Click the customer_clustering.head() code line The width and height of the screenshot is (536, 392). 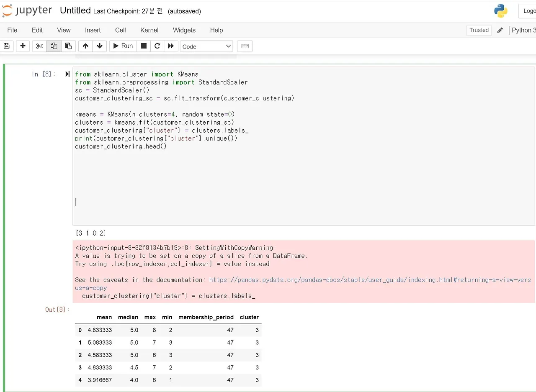click(x=121, y=146)
